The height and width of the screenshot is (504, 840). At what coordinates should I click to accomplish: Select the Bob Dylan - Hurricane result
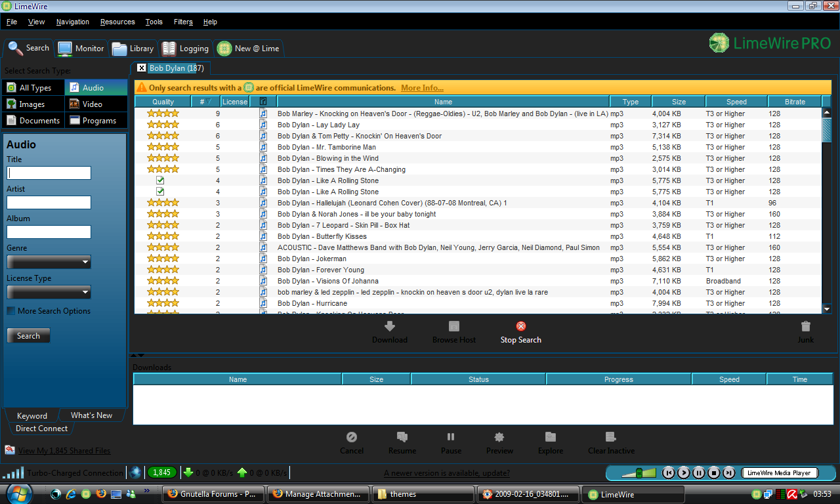point(478,303)
